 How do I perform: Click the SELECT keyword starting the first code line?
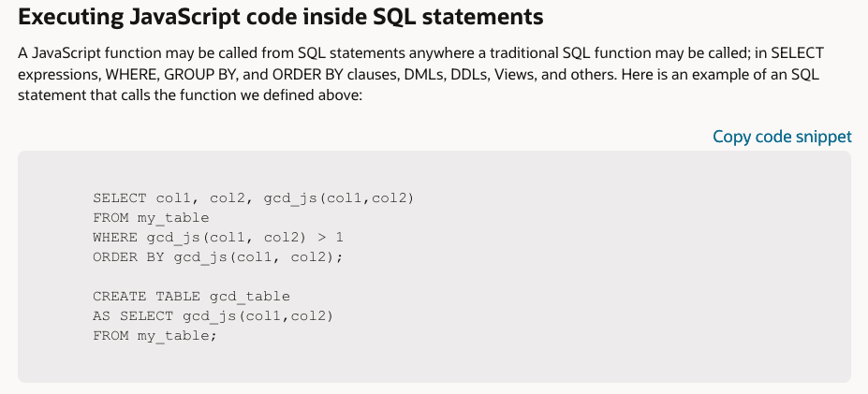[120, 197]
